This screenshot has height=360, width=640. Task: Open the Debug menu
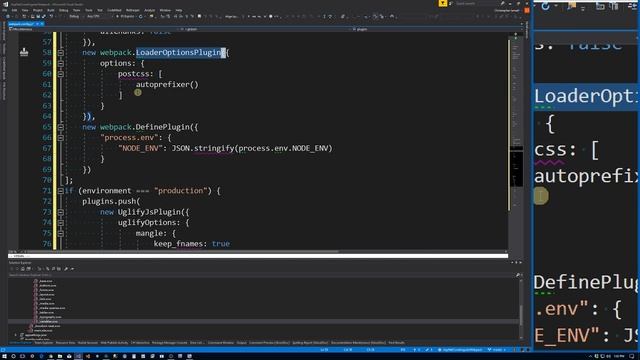[x=63, y=10]
